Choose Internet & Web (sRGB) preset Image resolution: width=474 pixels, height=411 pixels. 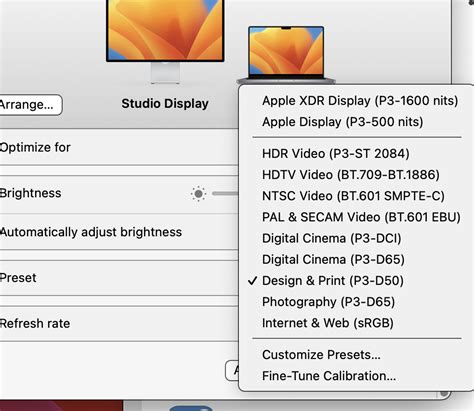pos(328,323)
